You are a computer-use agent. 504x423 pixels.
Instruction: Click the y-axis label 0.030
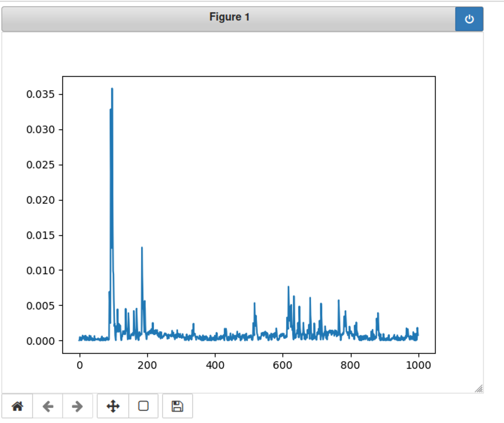pos(40,129)
